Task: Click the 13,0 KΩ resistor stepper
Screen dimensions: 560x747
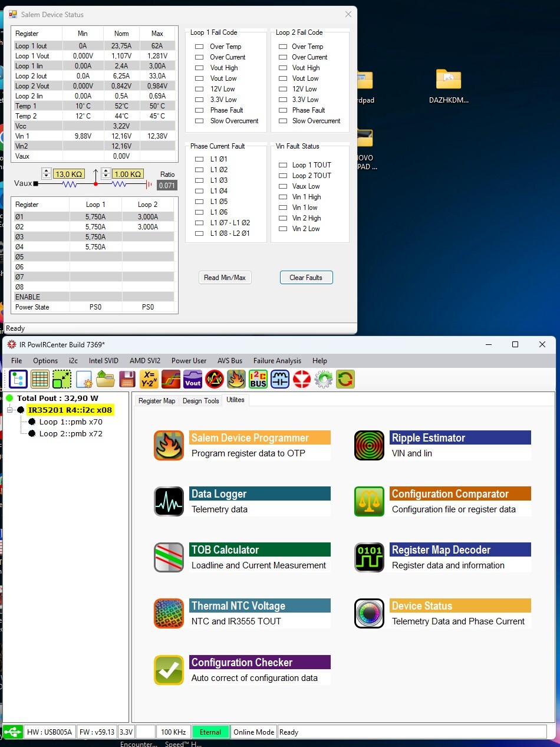Action: click(x=47, y=174)
